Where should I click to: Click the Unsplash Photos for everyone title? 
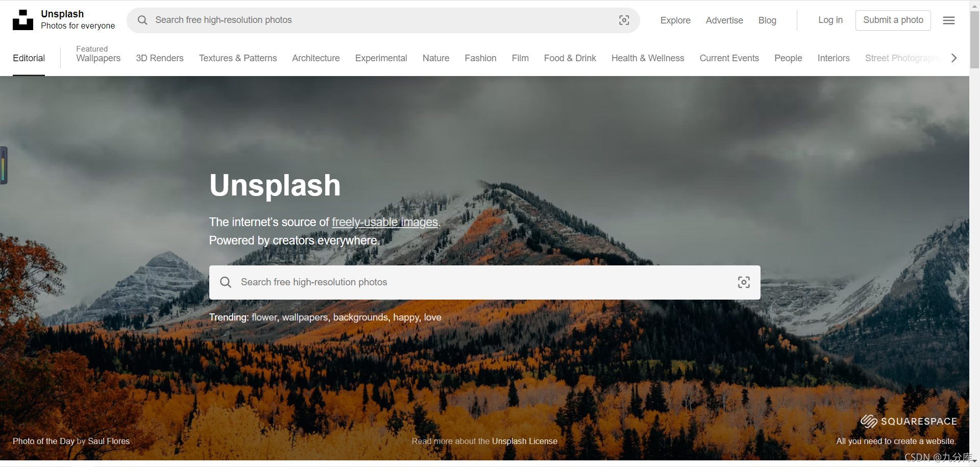click(78, 20)
